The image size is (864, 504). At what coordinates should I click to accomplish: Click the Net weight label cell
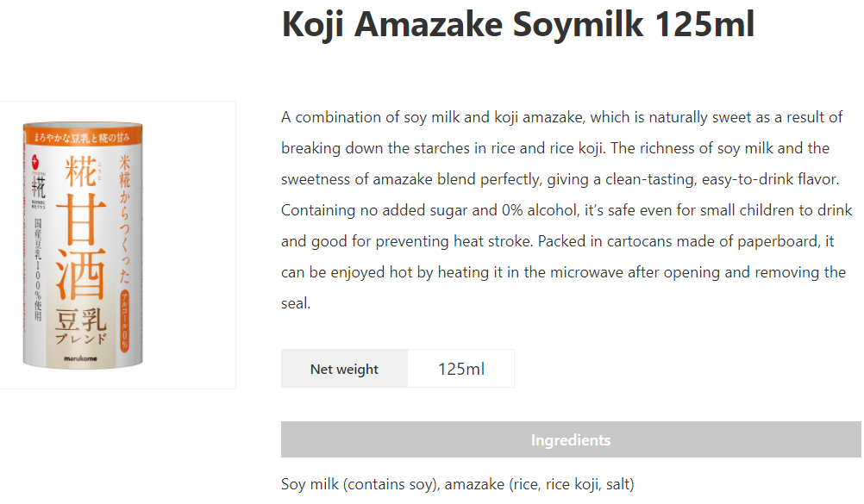tap(344, 369)
